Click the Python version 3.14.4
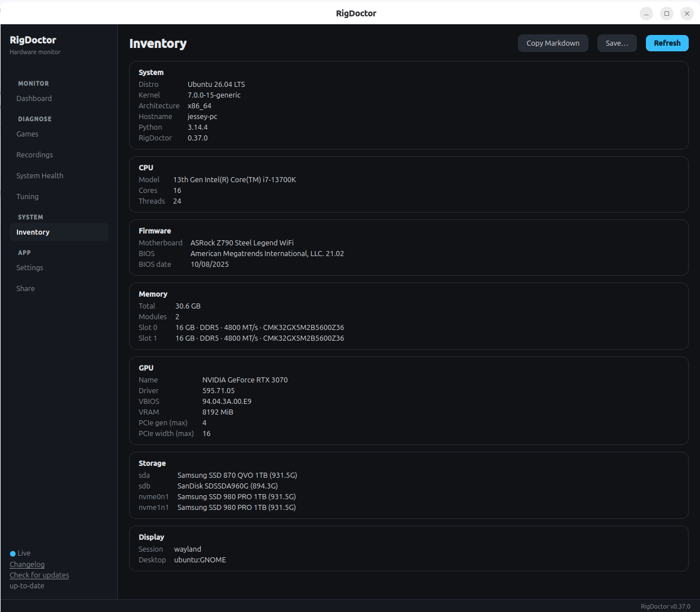Image resolution: width=700 pixels, height=612 pixels. [x=197, y=127]
